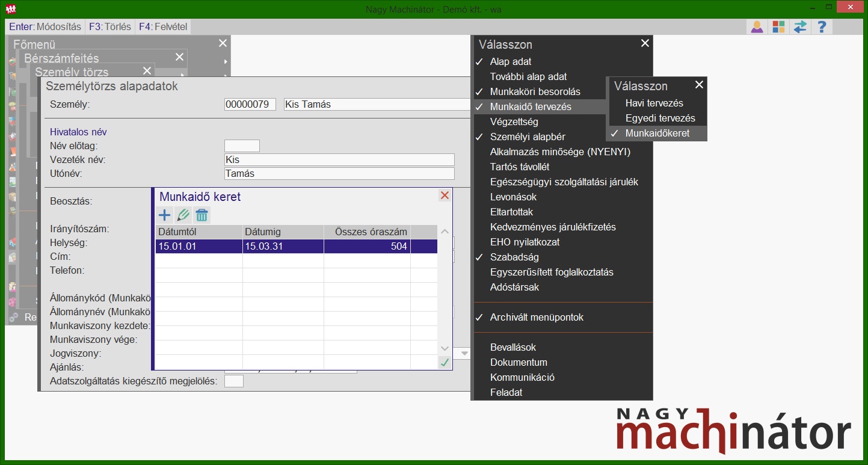Open the Eltartottak menu entry
The image size is (868, 465).
[x=562, y=212]
